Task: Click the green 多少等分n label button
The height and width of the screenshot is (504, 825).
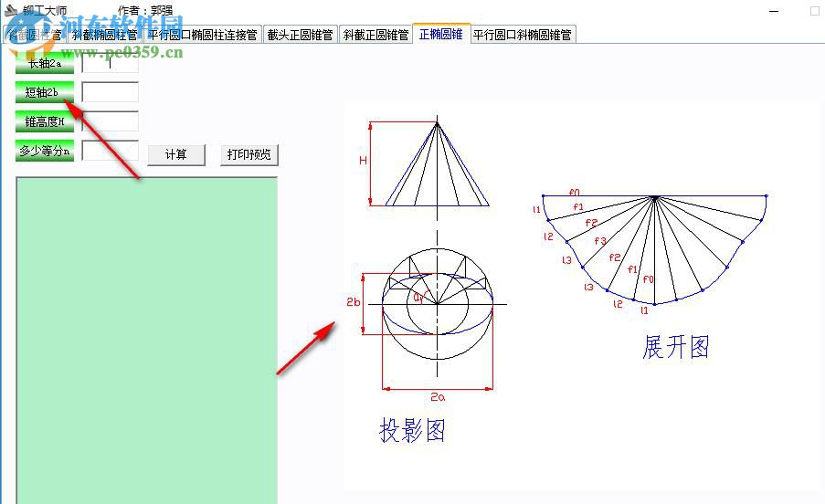Action: [45, 151]
